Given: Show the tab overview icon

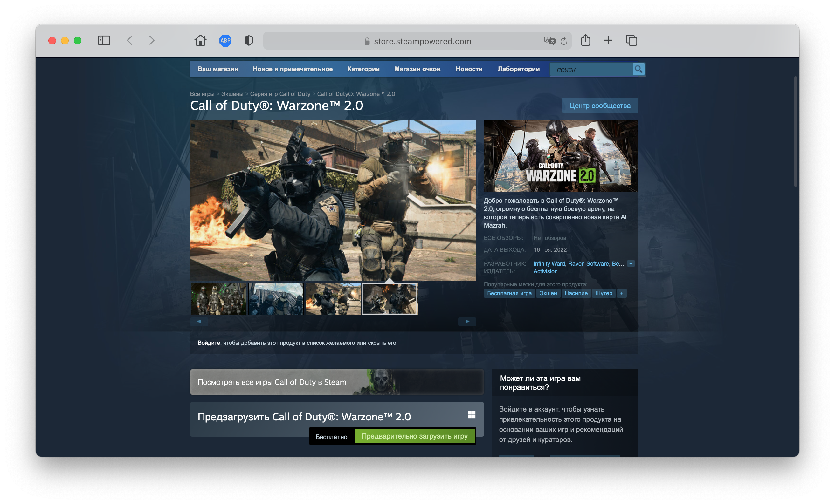Looking at the screenshot, I should point(631,40).
